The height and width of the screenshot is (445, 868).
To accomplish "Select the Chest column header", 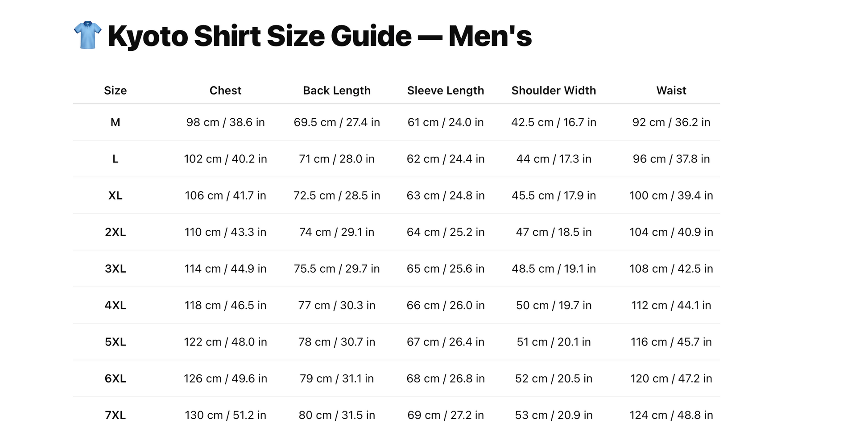I will pyautogui.click(x=225, y=91).
